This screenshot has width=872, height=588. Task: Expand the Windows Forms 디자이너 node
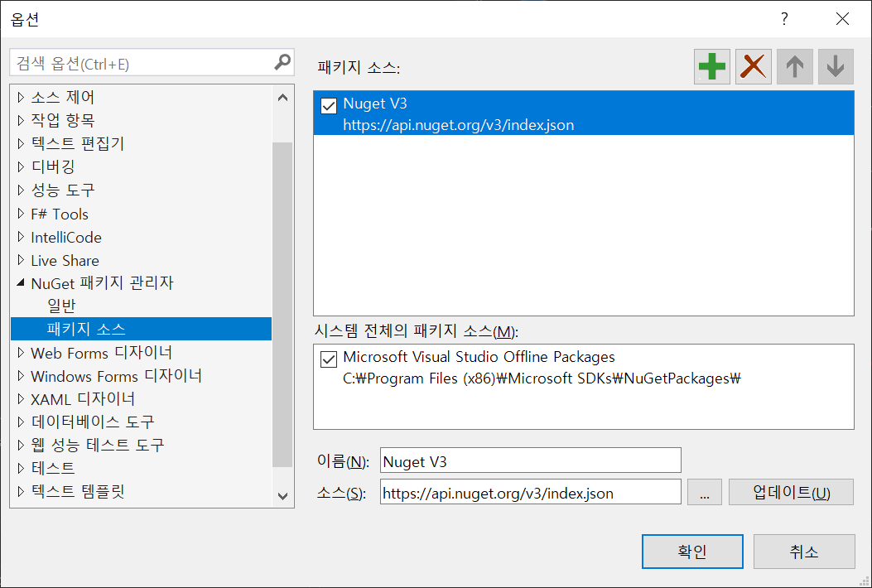pos(21,375)
